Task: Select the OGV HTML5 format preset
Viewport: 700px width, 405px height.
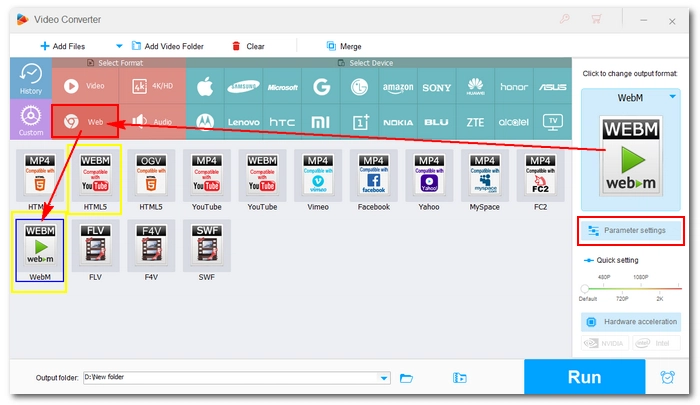Action: pyautogui.click(x=151, y=180)
